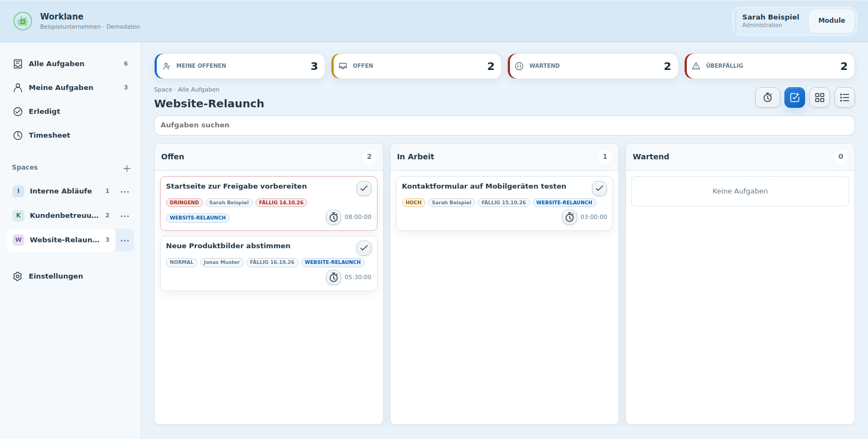Screen dimensions: 868x439
Task: Open the Startseite zur Freigabe vorbereiten card
Action: point(269,203)
